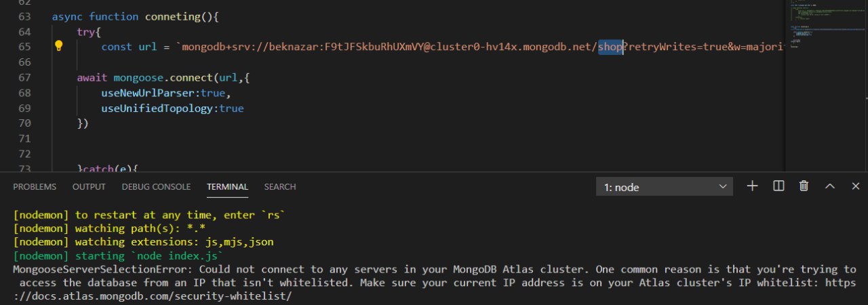The height and width of the screenshot is (305, 868).
Task: Close the terminal panel
Action: click(856, 186)
